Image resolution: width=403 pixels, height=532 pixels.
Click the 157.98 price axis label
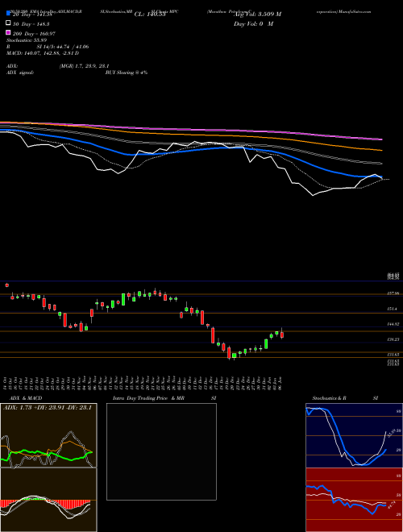pos(393,294)
